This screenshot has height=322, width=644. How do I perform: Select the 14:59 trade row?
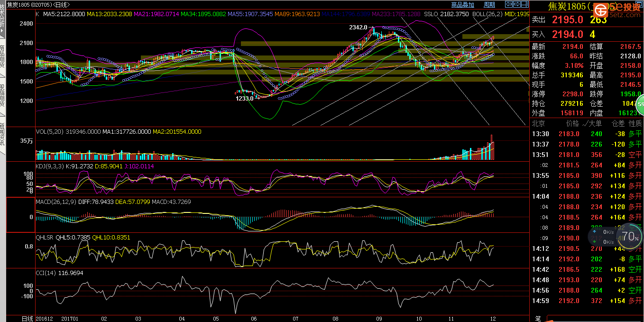pos(587,301)
